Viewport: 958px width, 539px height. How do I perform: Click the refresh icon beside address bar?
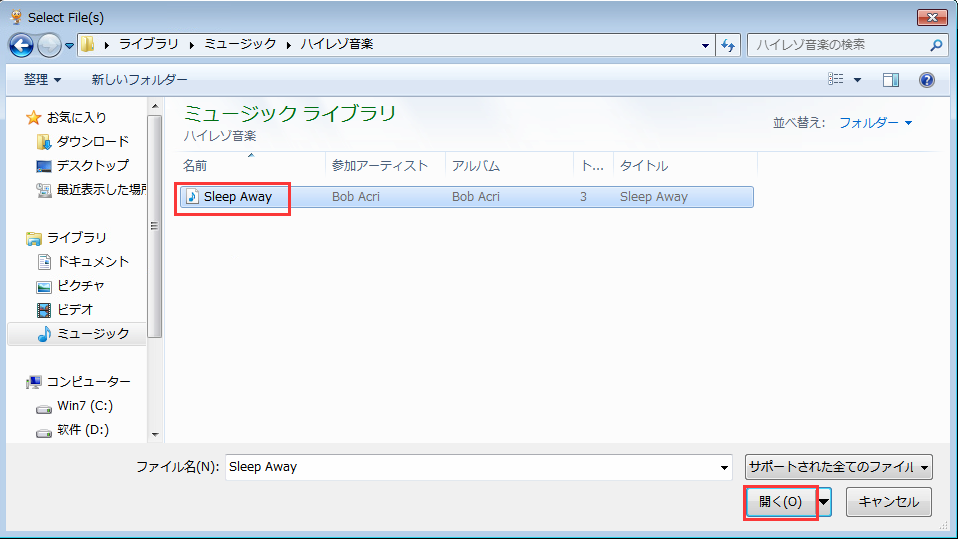(728, 45)
